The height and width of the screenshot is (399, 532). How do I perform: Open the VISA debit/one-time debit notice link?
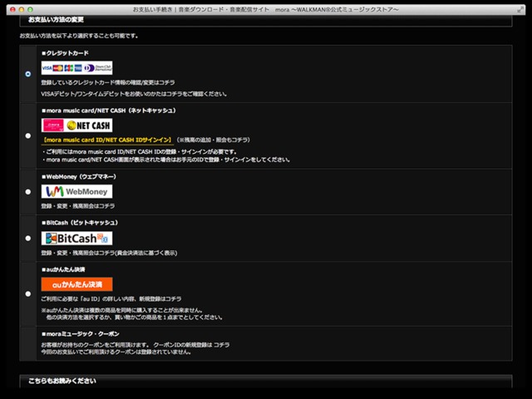pyautogui.click(x=134, y=94)
